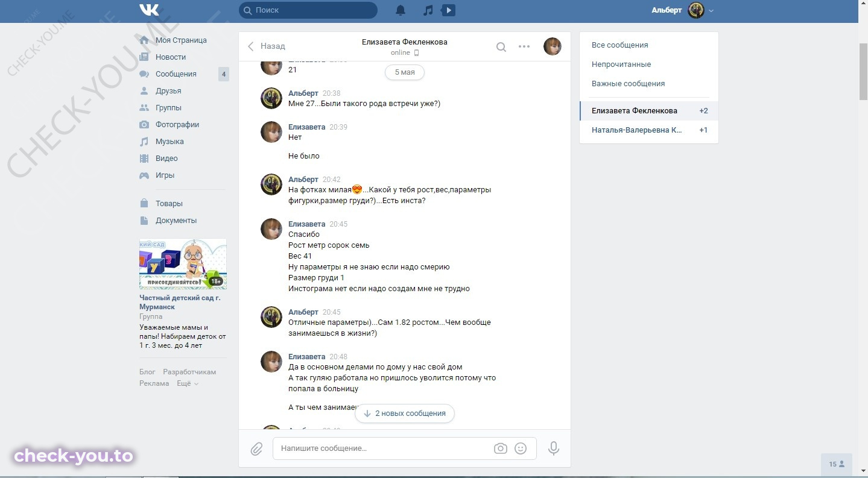The height and width of the screenshot is (478, 868).
Task: Open Видео in sidebar
Action: click(x=166, y=159)
